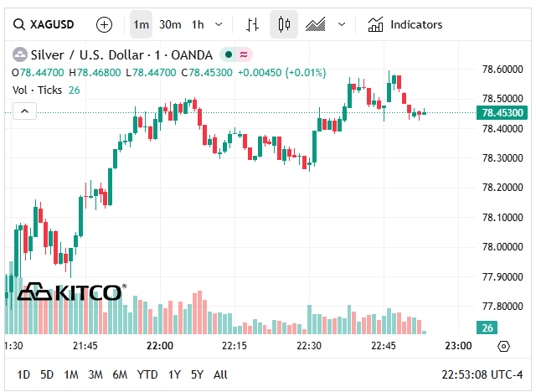The height and width of the screenshot is (392, 536).
Task: Select the bars chart style icon
Action: pyautogui.click(x=252, y=24)
